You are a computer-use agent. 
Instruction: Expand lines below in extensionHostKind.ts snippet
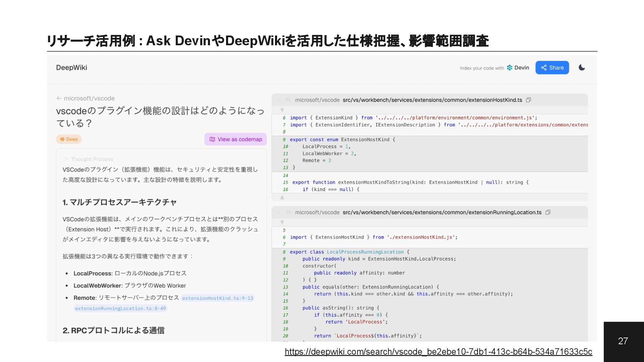pyautogui.click(x=282, y=197)
